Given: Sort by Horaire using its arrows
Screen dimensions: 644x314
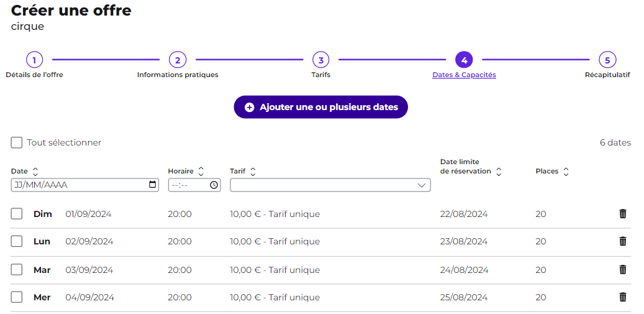Looking at the screenshot, I should coord(201,172).
